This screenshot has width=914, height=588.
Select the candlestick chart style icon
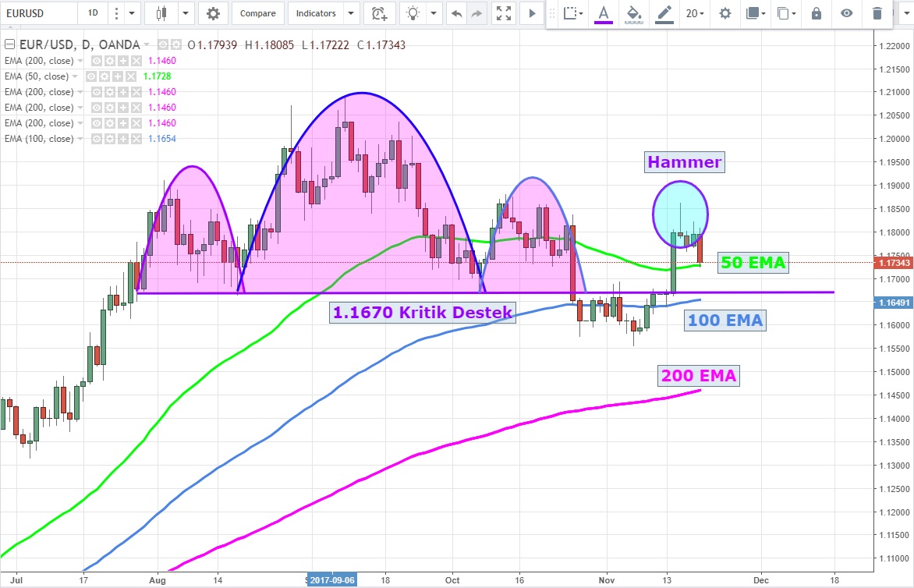coord(161,13)
